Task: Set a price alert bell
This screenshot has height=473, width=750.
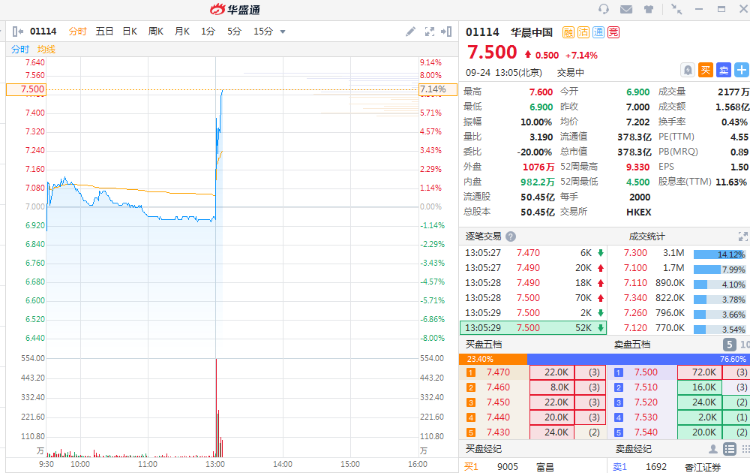Action: [x=687, y=70]
